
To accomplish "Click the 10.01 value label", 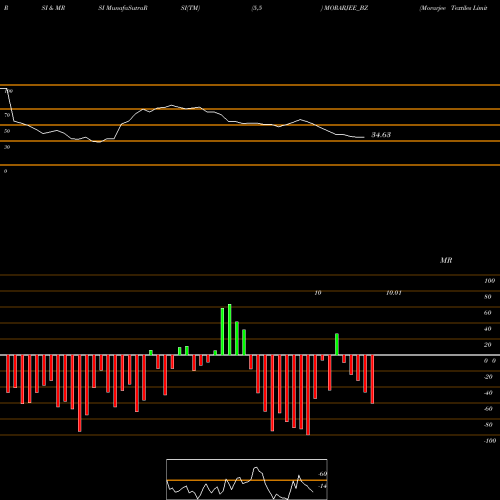I will point(394,293).
